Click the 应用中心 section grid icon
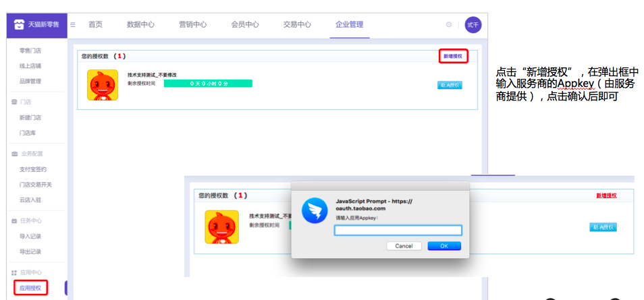 [x=14, y=272]
